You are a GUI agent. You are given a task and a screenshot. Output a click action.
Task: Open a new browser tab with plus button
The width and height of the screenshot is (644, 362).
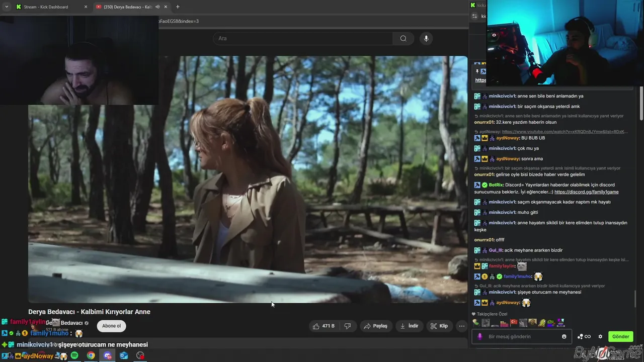pyautogui.click(x=178, y=7)
